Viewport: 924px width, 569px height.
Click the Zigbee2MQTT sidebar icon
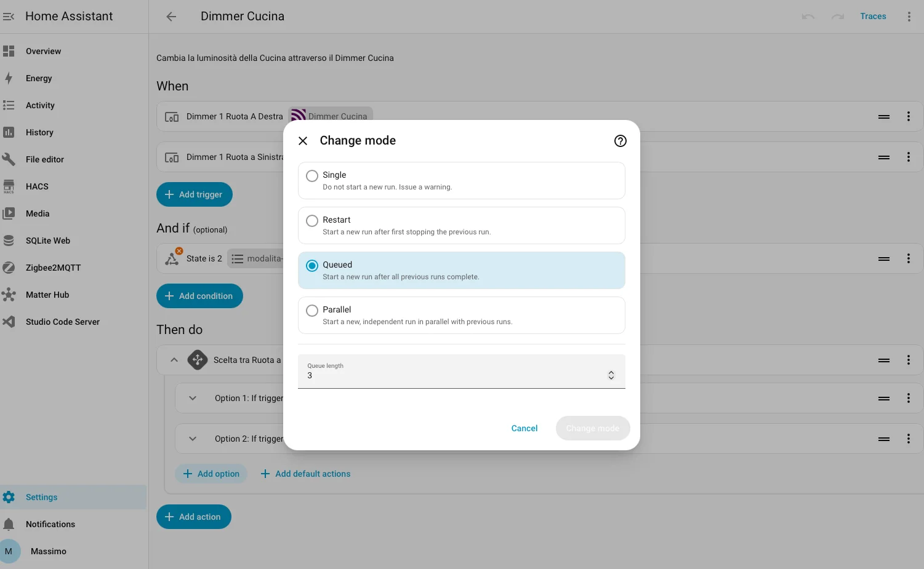9,268
